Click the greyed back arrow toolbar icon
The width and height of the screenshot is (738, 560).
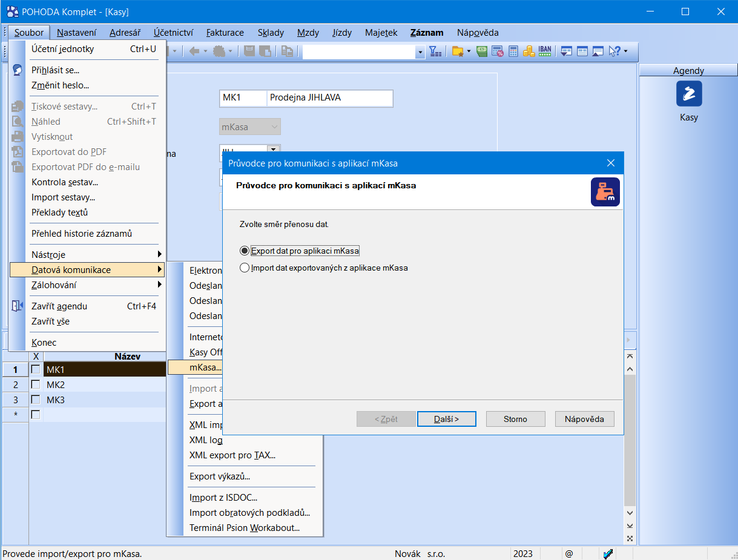194,51
